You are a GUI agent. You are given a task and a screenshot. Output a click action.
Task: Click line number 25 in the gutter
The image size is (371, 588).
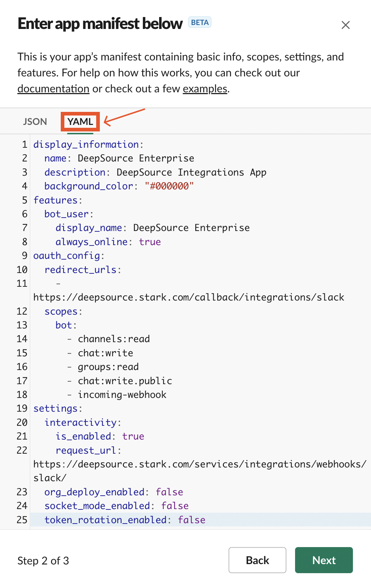click(x=22, y=520)
